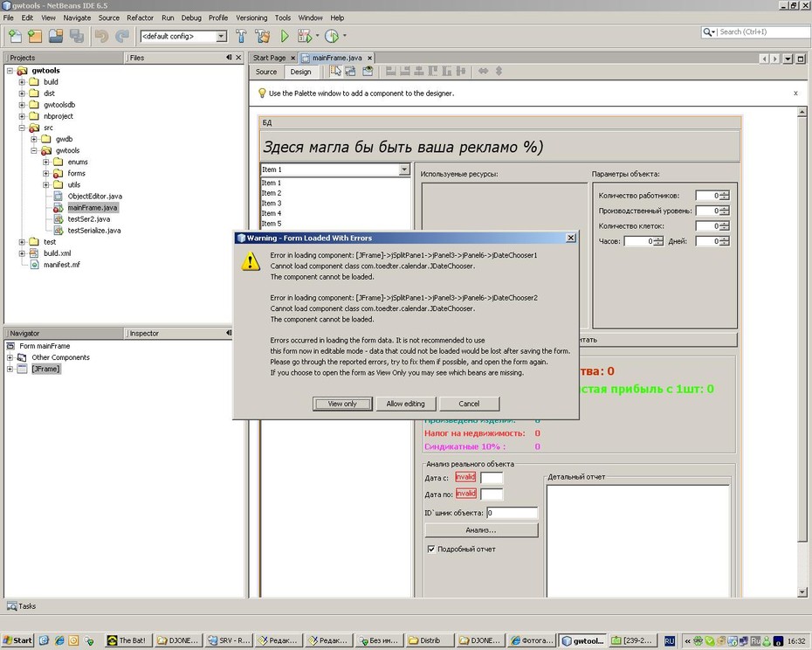Click the Open Project toolbar icon
812x650 pixels.
pos(55,36)
